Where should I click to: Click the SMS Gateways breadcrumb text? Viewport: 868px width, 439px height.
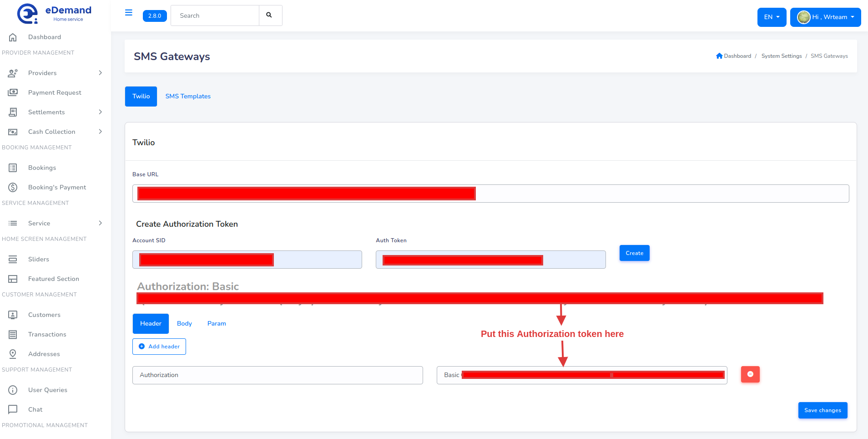click(x=829, y=56)
